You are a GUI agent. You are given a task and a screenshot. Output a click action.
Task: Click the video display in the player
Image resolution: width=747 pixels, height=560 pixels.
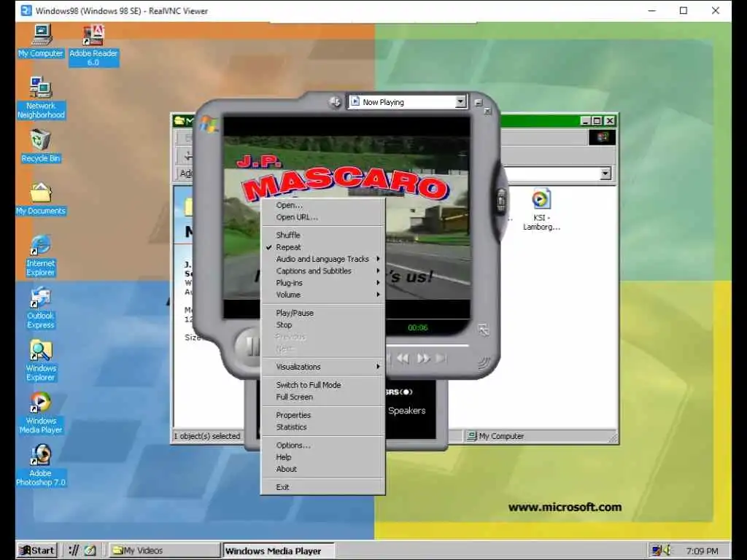coord(347,217)
